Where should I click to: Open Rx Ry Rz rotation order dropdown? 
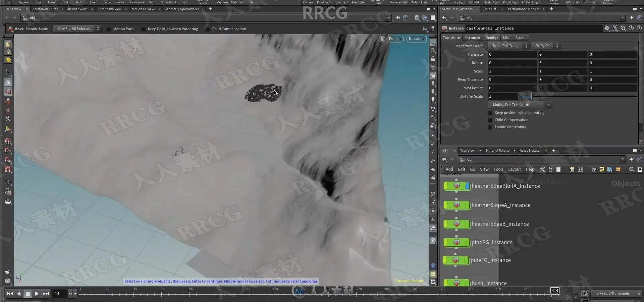[545, 46]
